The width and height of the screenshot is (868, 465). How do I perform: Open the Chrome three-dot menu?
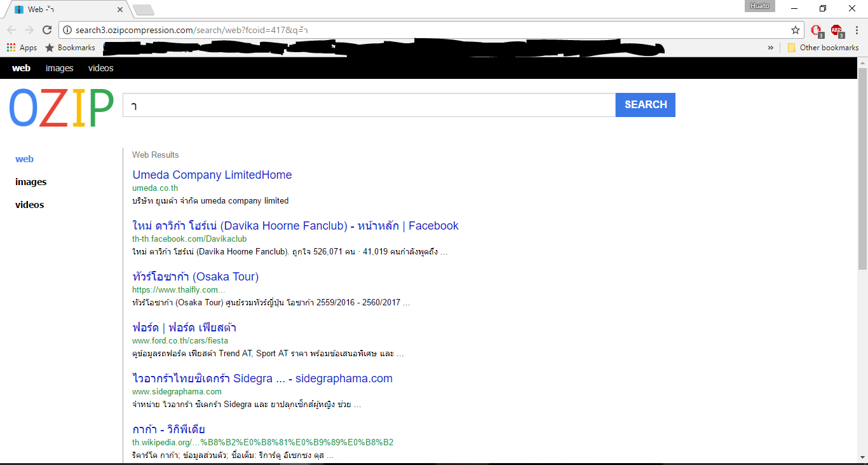(857, 30)
